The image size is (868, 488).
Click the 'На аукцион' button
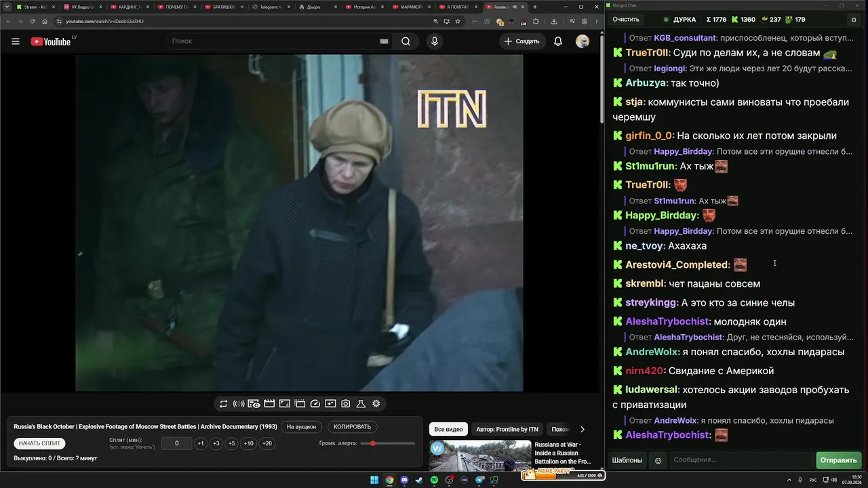pyautogui.click(x=301, y=427)
